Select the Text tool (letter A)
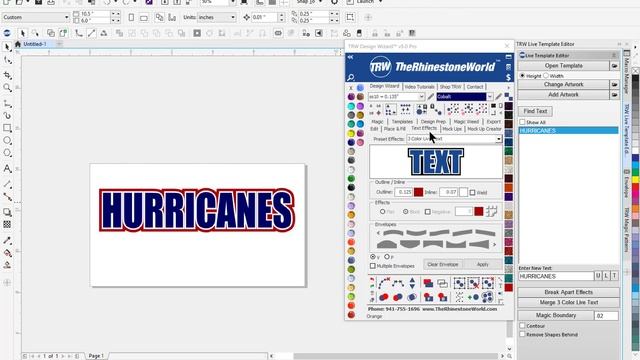Image resolution: width=640 pixels, height=360 pixels. tap(7, 168)
